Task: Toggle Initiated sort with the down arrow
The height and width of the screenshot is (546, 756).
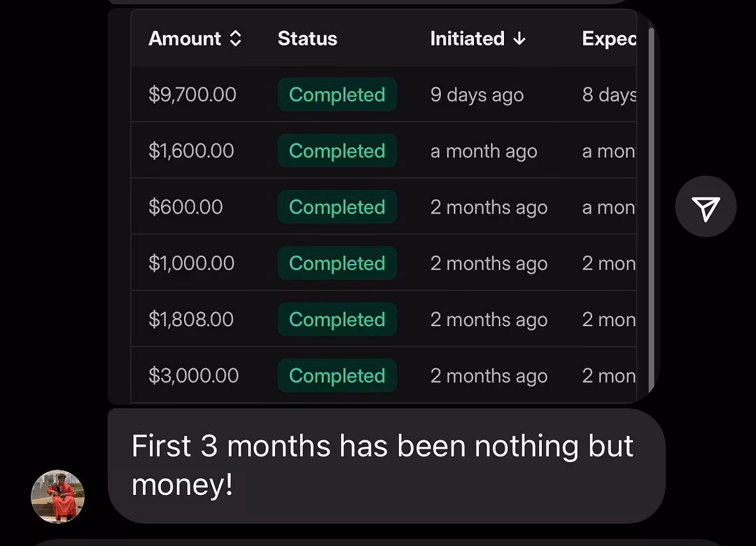Action: pos(519,38)
